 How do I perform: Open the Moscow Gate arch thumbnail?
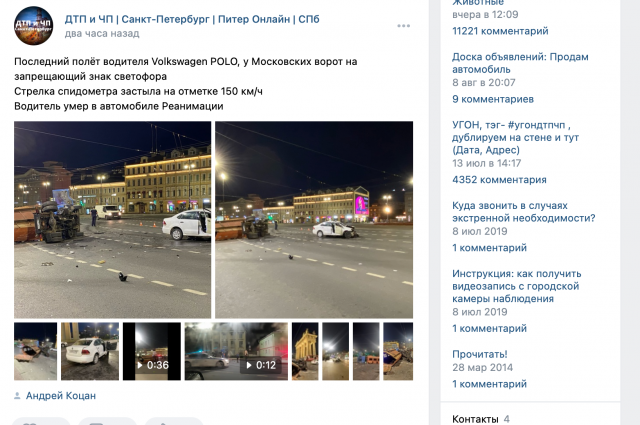pos(305,351)
